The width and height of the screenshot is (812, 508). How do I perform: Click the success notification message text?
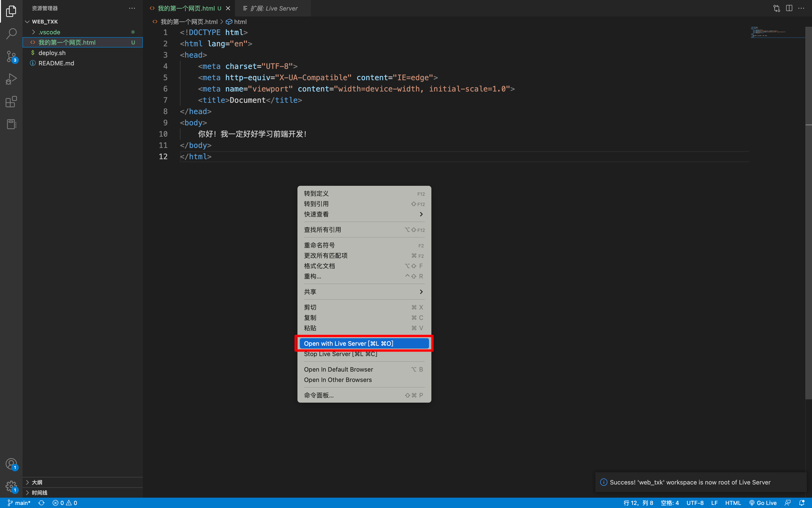coord(690,482)
